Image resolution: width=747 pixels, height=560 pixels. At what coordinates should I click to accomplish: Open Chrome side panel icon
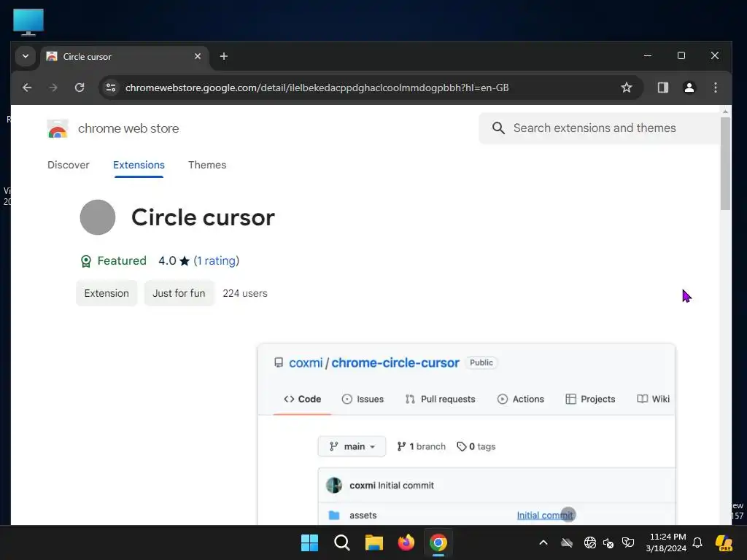click(x=662, y=87)
